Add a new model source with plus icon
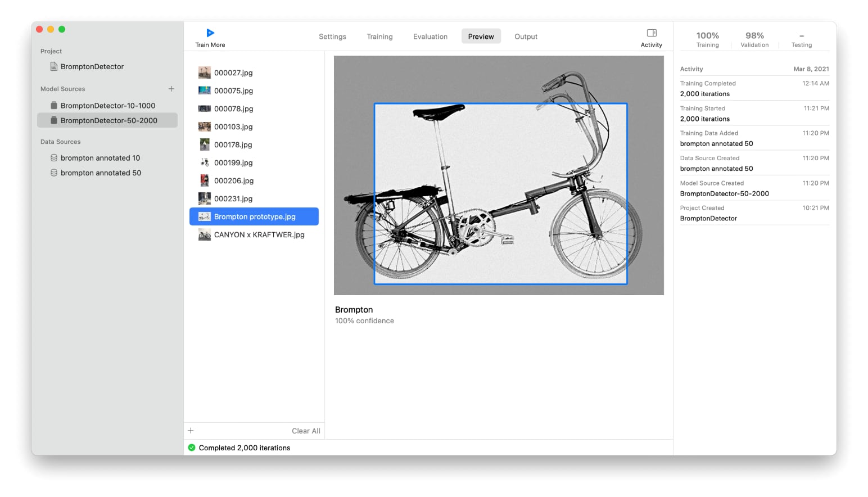The image size is (868, 497). (171, 89)
